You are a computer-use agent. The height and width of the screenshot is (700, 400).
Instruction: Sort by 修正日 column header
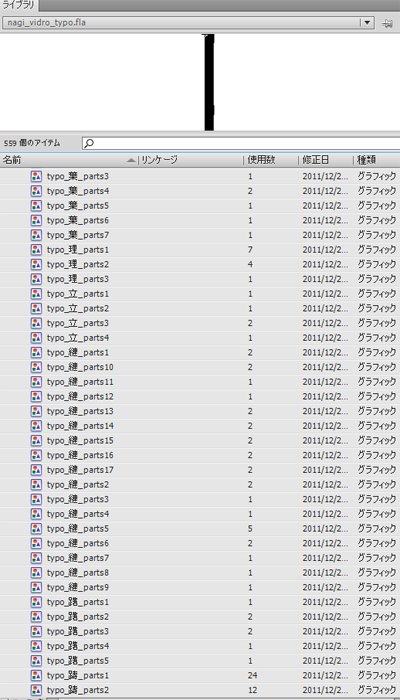tap(316, 160)
